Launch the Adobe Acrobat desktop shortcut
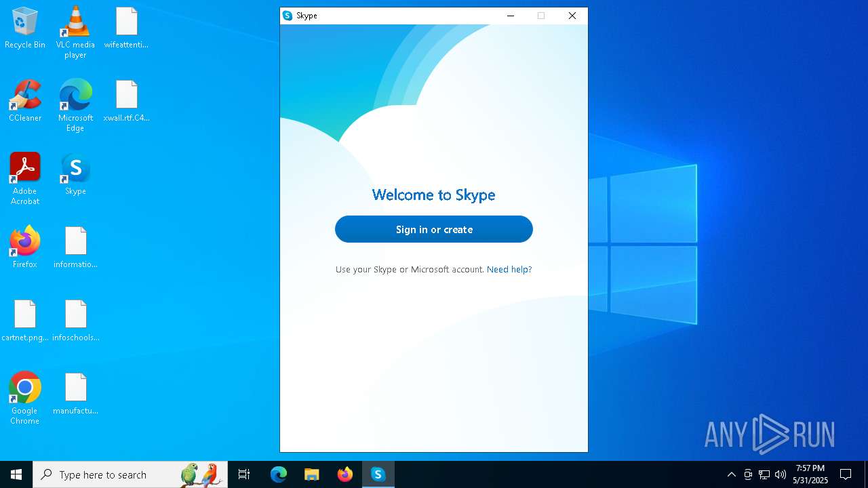Image resolution: width=868 pixels, height=488 pixels. [x=25, y=179]
